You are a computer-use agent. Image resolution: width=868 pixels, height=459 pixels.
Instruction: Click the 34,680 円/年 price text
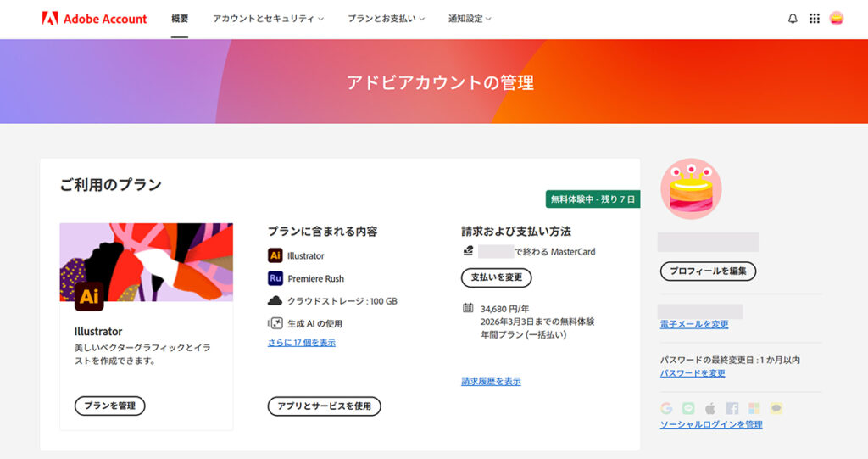click(x=505, y=309)
